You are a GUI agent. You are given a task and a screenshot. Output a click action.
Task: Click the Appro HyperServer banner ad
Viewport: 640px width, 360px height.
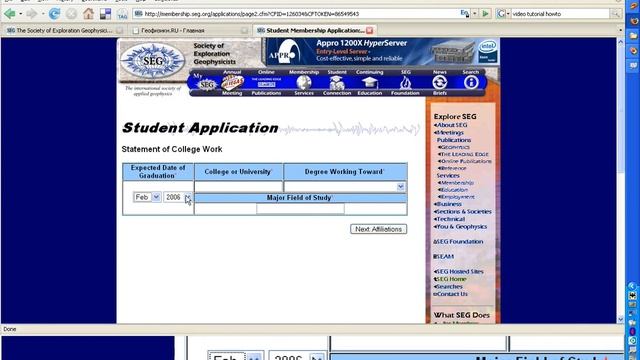click(382, 52)
